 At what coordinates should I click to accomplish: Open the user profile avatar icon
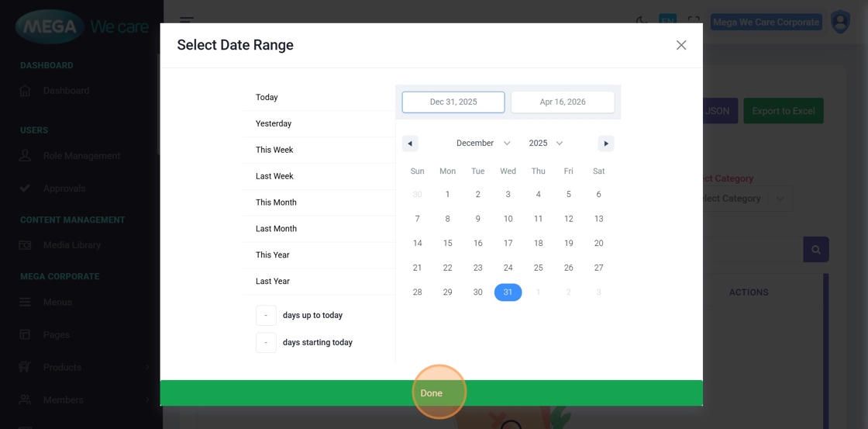(840, 22)
